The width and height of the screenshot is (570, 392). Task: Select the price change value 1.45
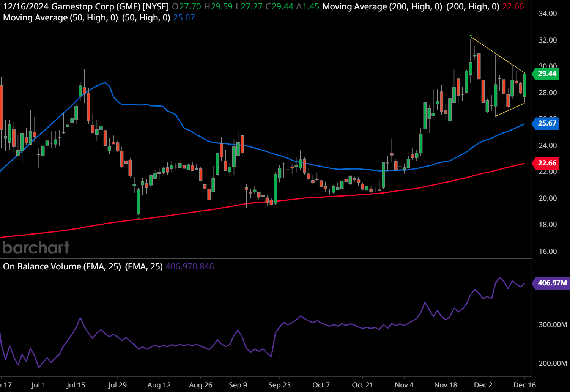[x=311, y=6]
